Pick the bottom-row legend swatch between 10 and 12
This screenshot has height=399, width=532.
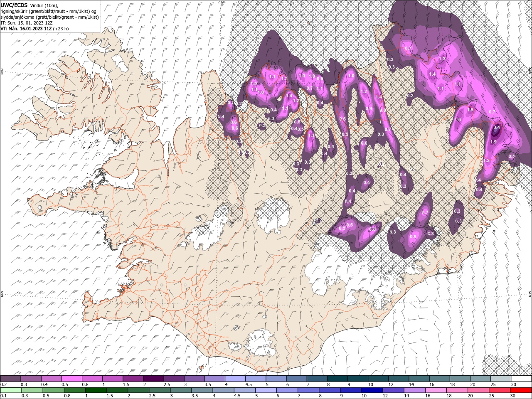372,390
